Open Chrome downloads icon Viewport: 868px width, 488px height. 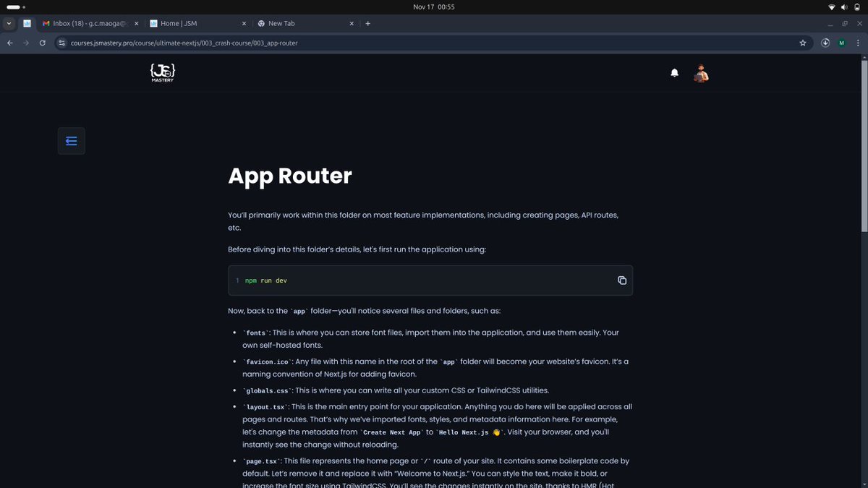click(825, 43)
